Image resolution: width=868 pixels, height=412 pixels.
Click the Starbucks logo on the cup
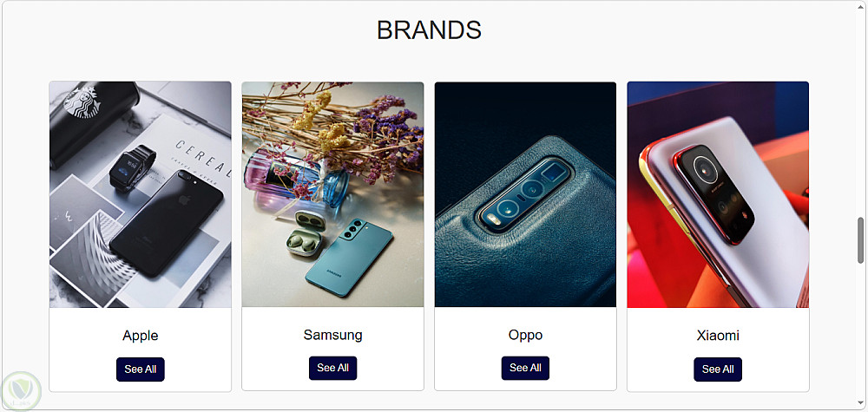(82, 101)
